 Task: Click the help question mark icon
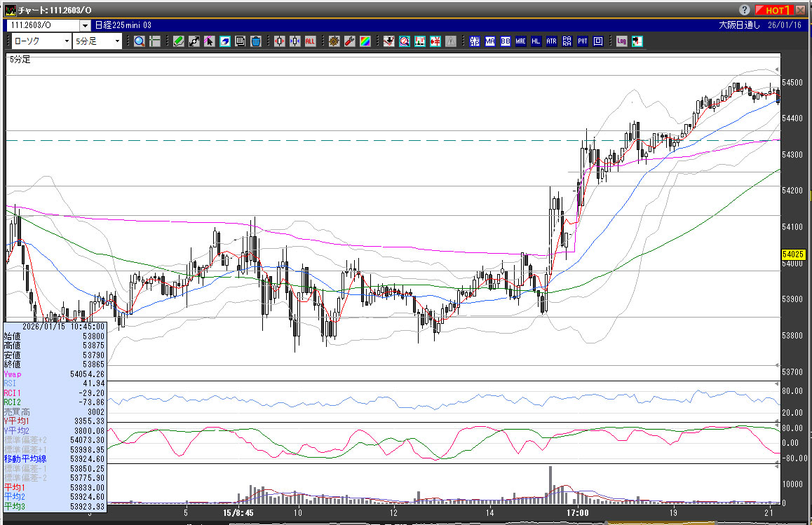(x=744, y=10)
